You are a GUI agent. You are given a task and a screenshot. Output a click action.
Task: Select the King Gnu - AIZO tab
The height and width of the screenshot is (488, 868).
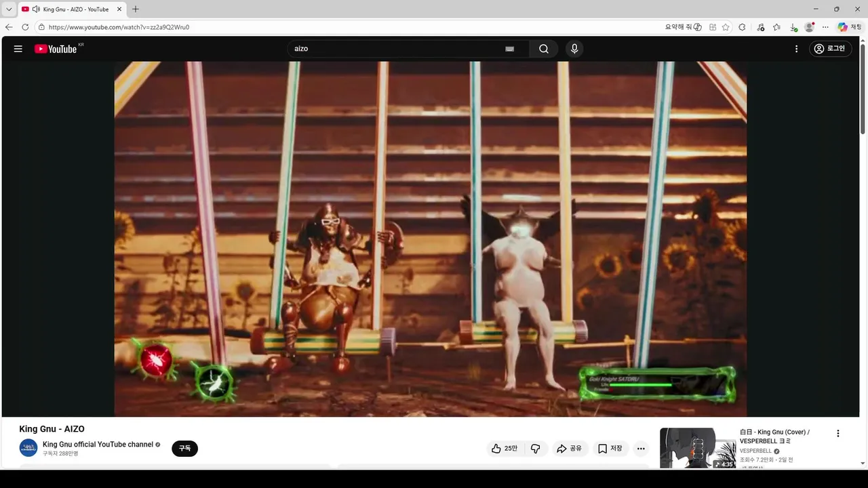tap(72, 9)
